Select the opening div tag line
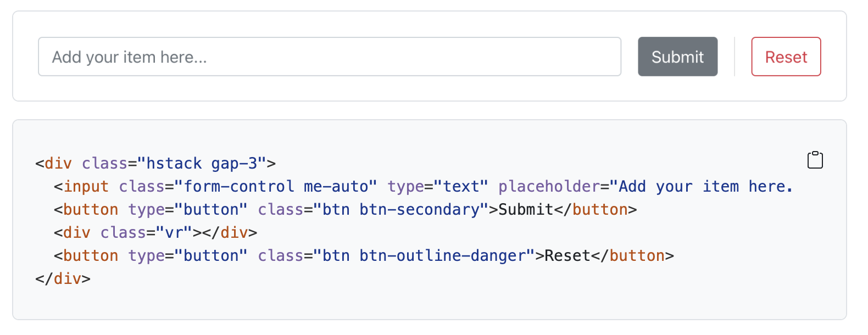Image resolution: width=868 pixels, height=335 pixels. pyautogui.click(x=155, y=163)
